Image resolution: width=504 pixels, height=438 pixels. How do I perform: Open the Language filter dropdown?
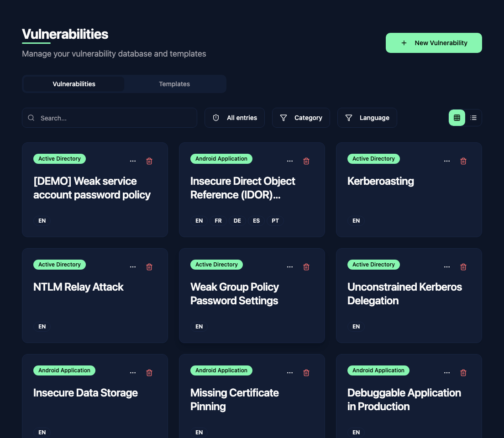click(367, 118)
